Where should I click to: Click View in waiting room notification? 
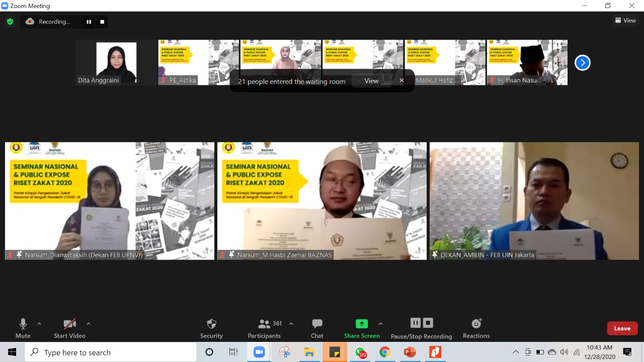(x=371, y=81)
